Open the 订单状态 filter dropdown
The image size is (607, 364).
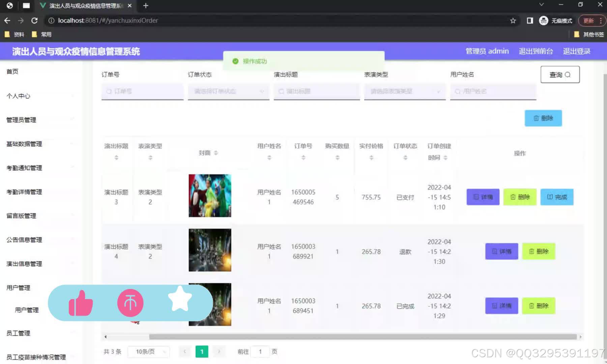[229, 91]
